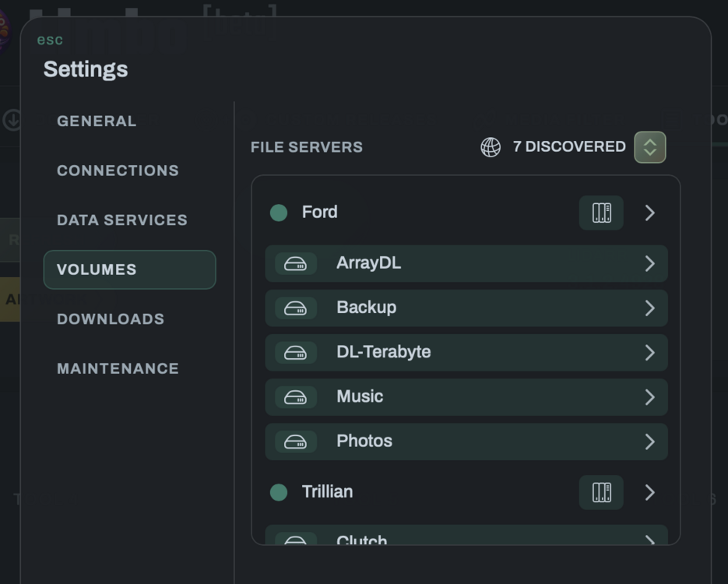This screenshot has width=728, height=584.
Task: Expand the Ford server chevron
Action: (649, 213)
